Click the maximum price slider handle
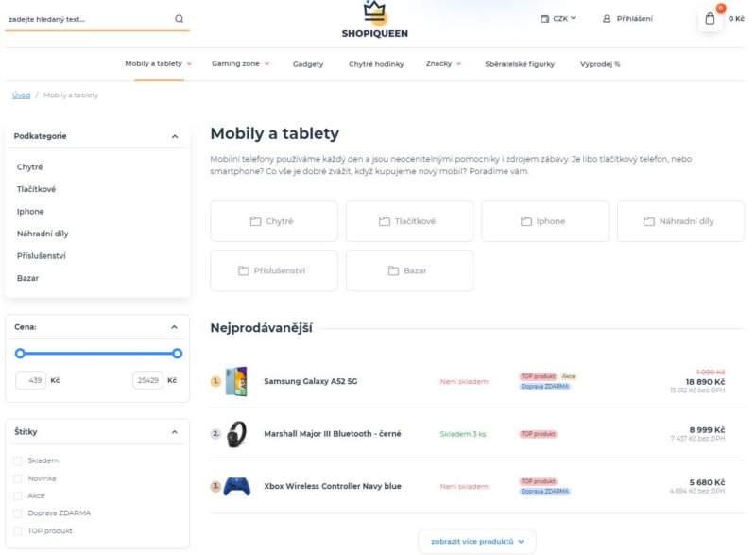 point(177,354)
